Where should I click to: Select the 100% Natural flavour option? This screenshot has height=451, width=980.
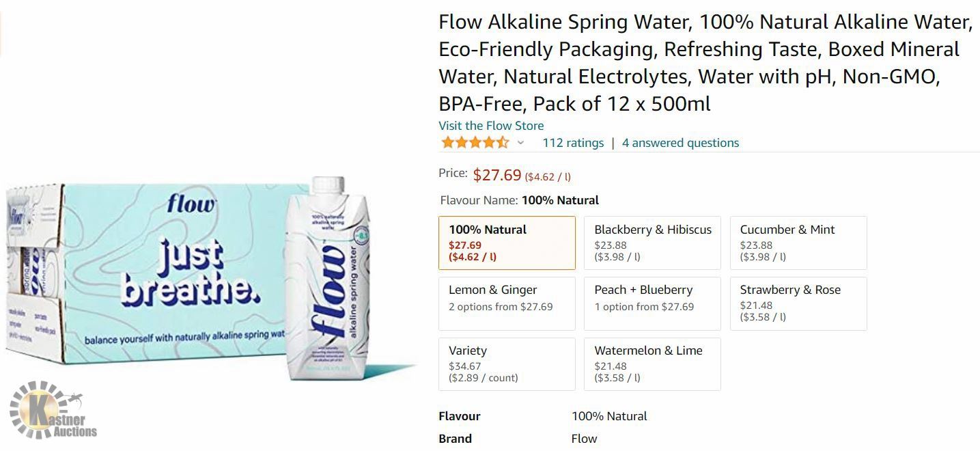507,243
